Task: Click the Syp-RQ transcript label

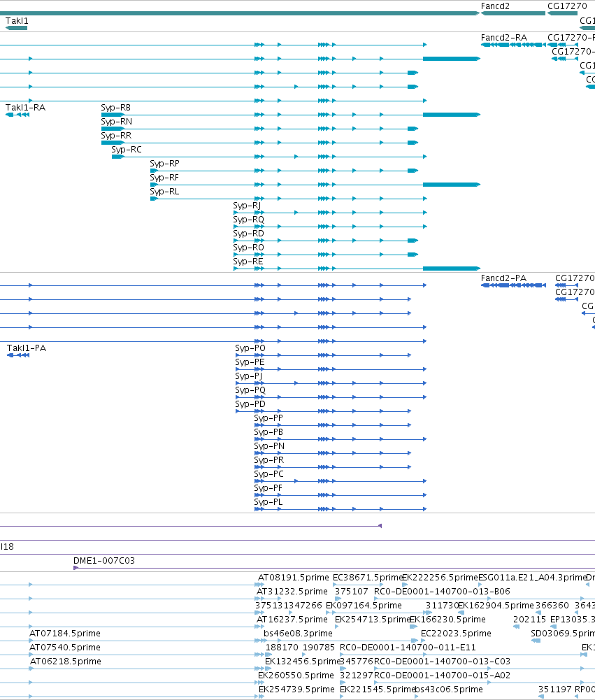Action: [249, 219]
